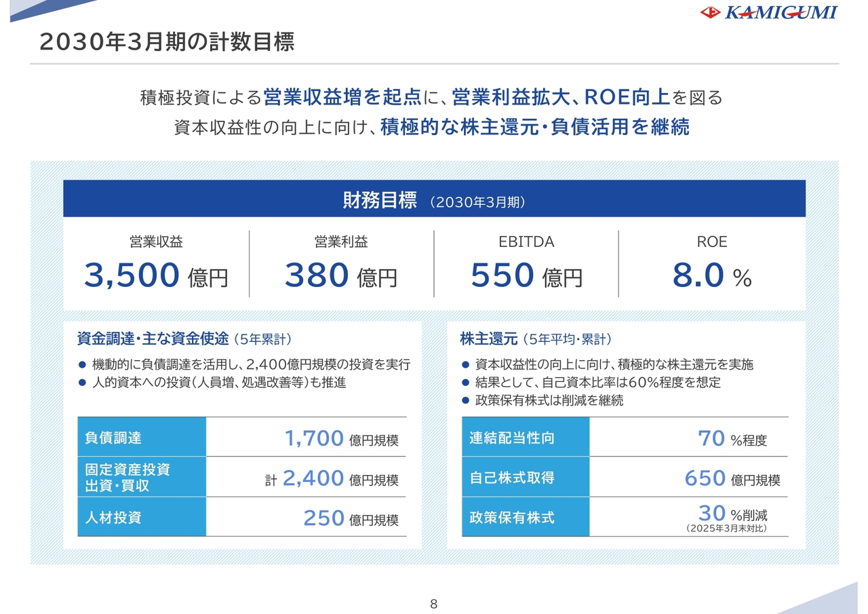
Task: Click the heading 資金調達・主な資金使途
Action: (x=153, y=339)
